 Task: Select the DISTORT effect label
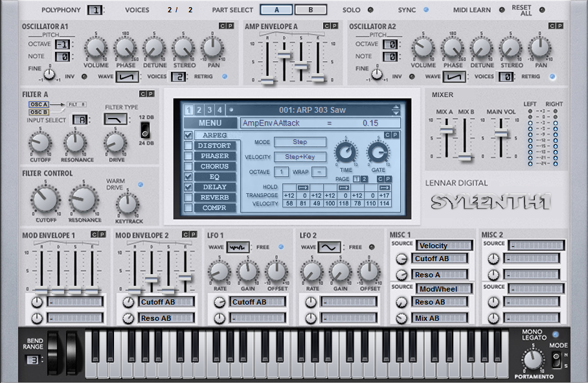pos(214,146)
